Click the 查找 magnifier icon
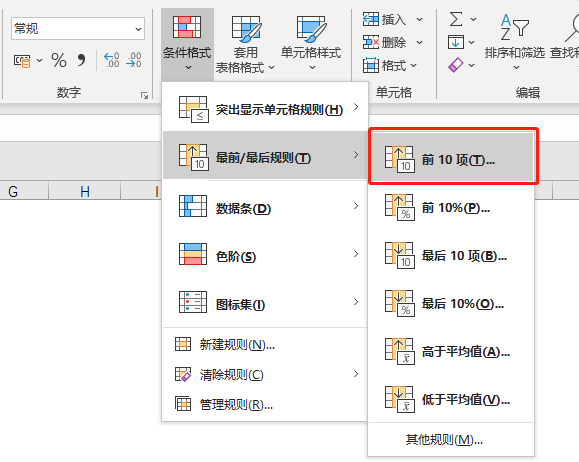This screenshot has height=462, width=579. 572,27
